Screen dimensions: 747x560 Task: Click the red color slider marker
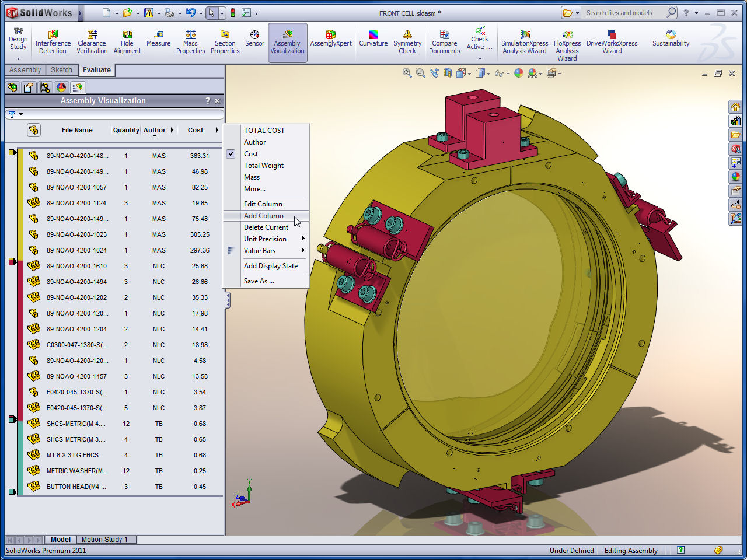(12, 262)
